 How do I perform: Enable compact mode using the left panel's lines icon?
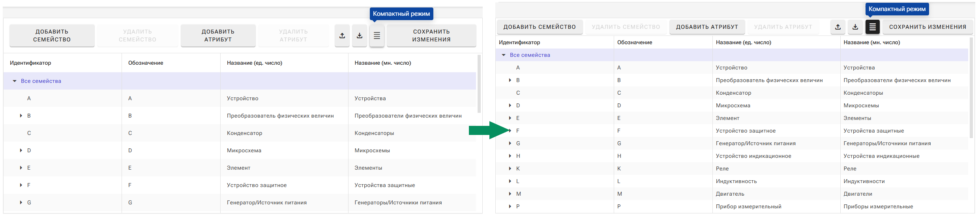(377, 36)
